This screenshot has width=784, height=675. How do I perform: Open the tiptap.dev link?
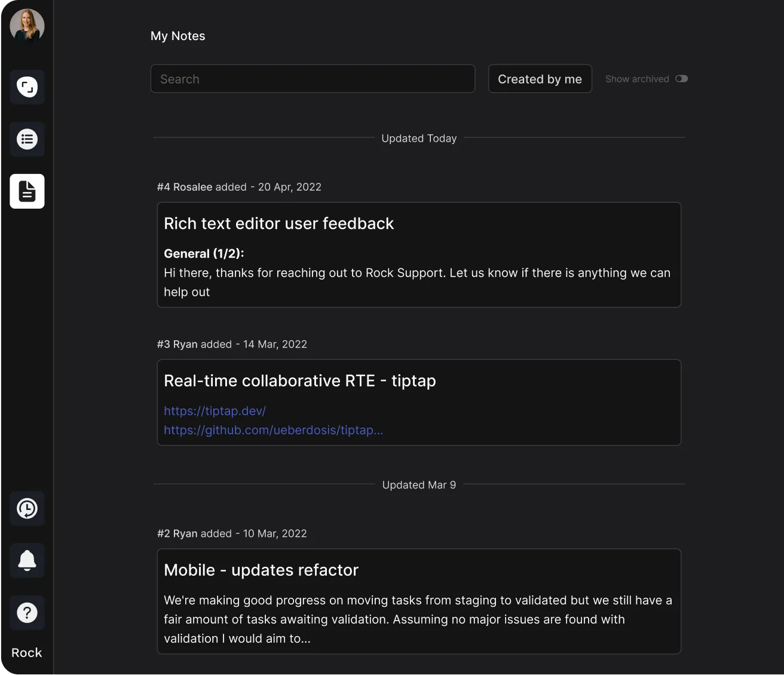pyautogui.click(x=215, y=411)
